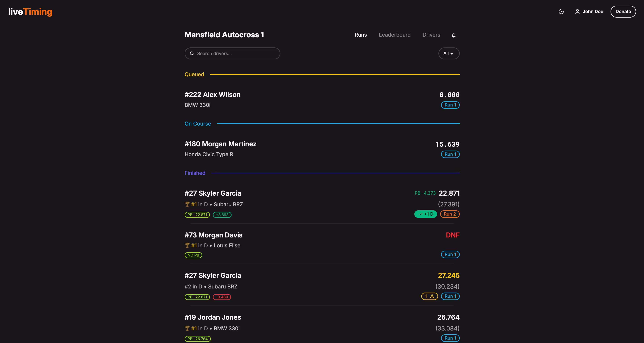The image size is (644, 343).
Task: Click search magnifier icon
Action: [192, 53]
